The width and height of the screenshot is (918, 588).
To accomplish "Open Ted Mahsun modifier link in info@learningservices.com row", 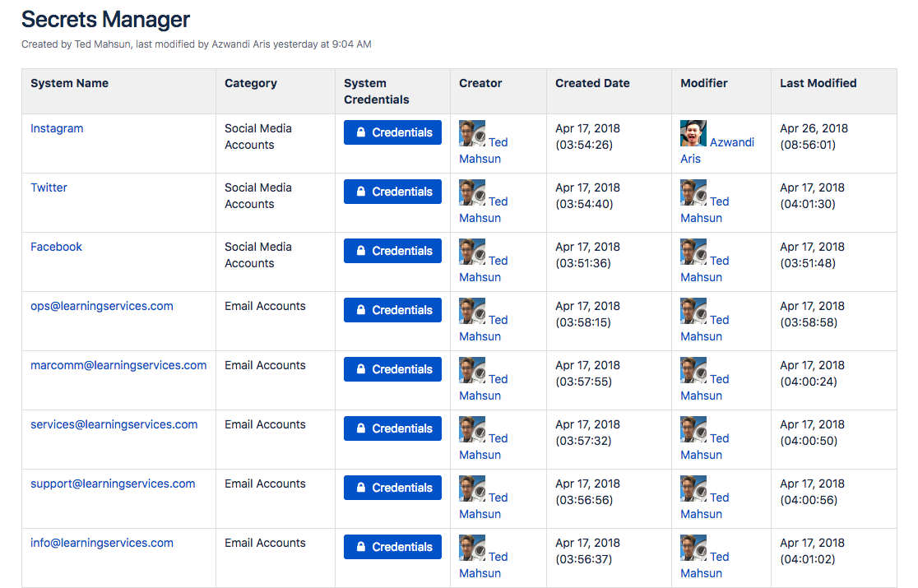I will (x=720, y=557).
